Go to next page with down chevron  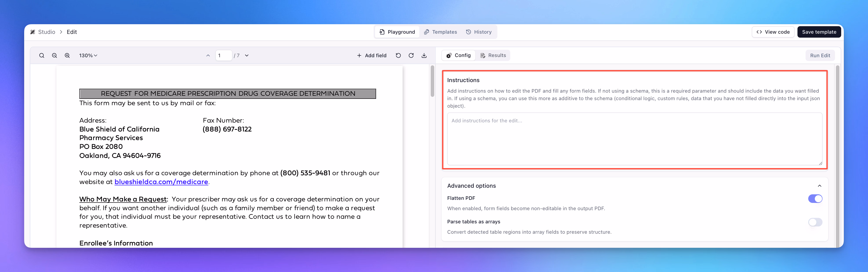(247, 56)
